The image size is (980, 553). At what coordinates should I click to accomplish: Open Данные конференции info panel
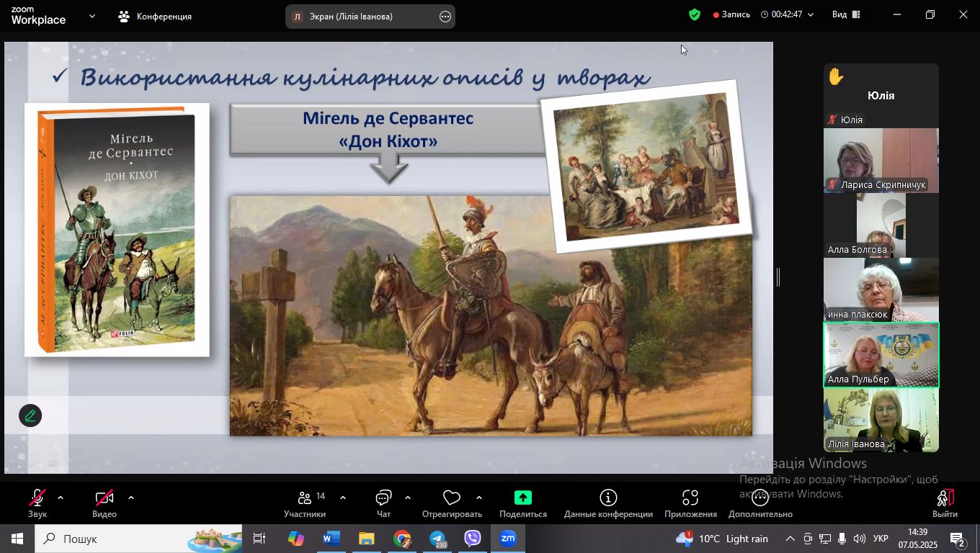(x=608, y=503)
